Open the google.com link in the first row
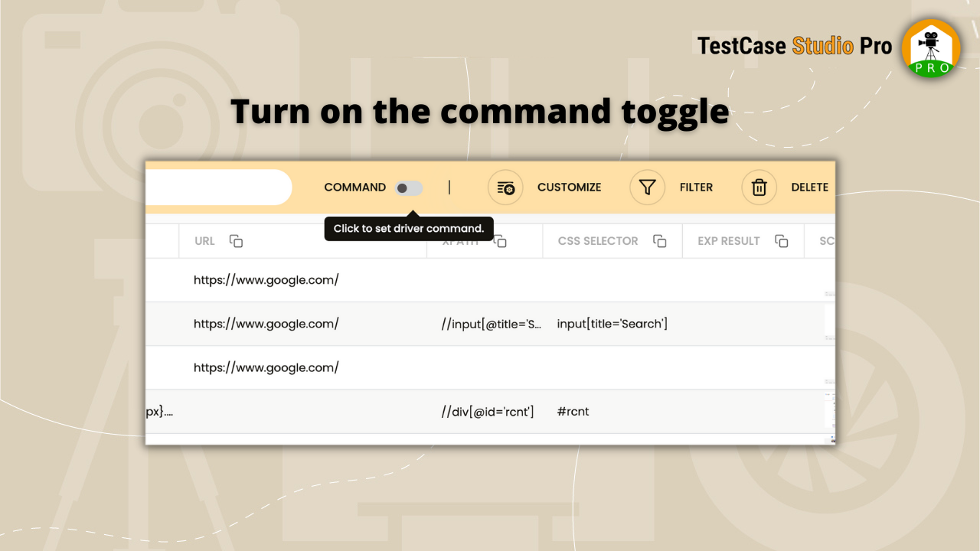 [266, 279]
